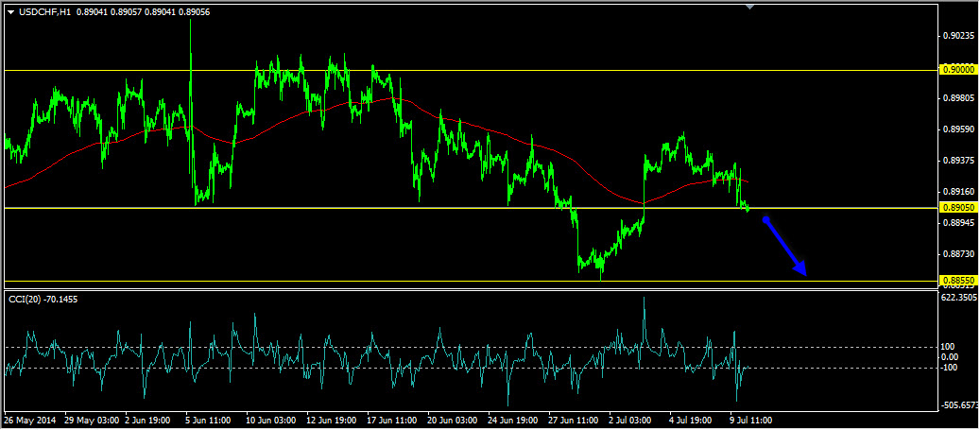Click the 622.3505 CCI scale maximum
980x430 pixels.
(960, 297)
